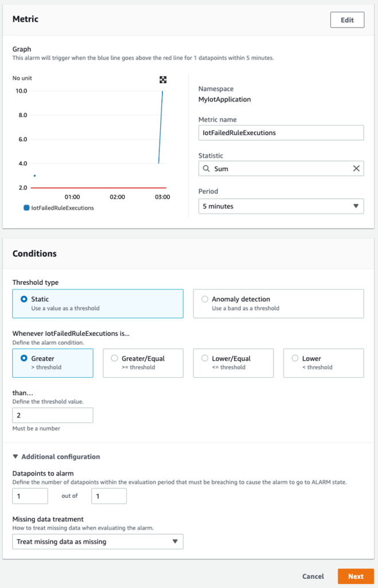This screenshot has width=378, height=588.
Task: Click the Edit button for the Metric
Action: pyautogui.click(x=347, y=20)
